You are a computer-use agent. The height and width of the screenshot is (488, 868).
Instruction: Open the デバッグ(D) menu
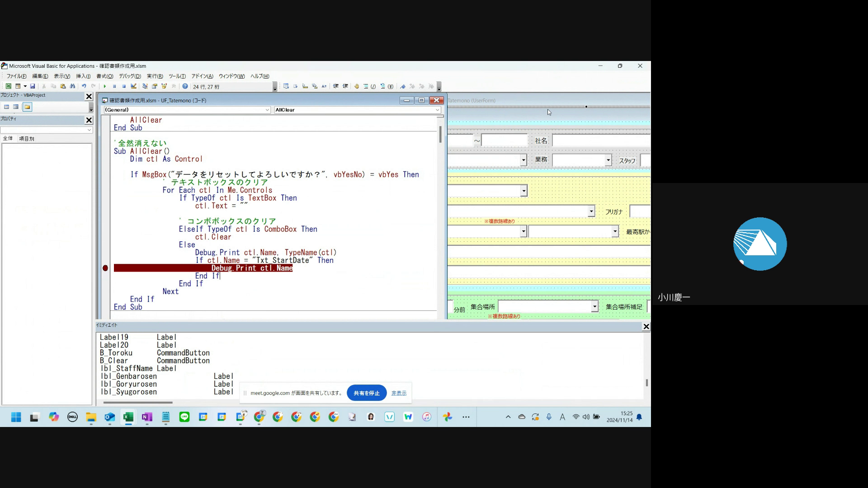130,76
